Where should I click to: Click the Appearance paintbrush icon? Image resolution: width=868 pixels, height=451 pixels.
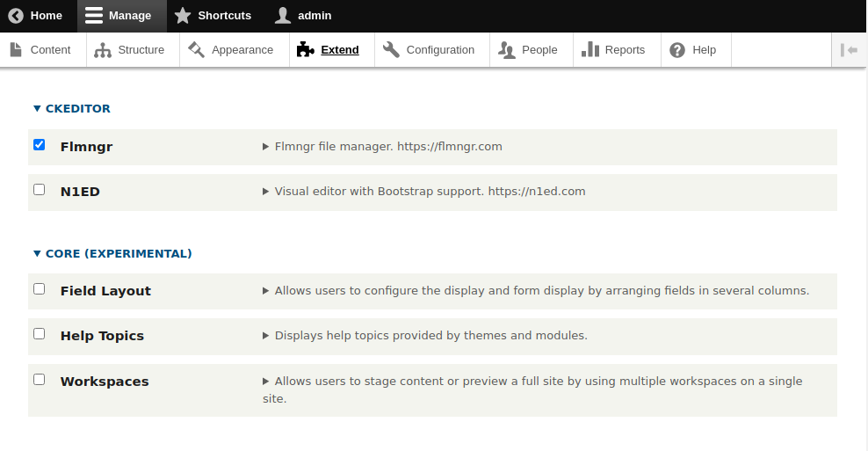pyautogui.click(x=196, y=50)
